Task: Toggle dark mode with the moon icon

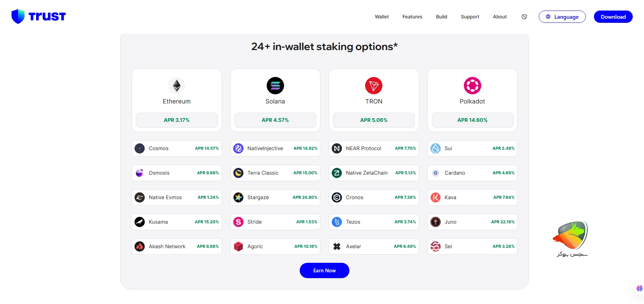Action: pos(524,17)
